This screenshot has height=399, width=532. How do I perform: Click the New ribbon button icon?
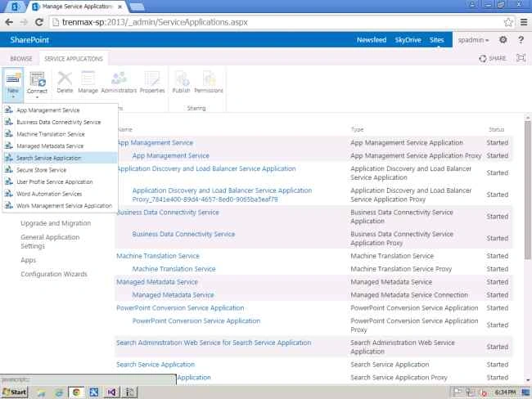pos(13,78)
